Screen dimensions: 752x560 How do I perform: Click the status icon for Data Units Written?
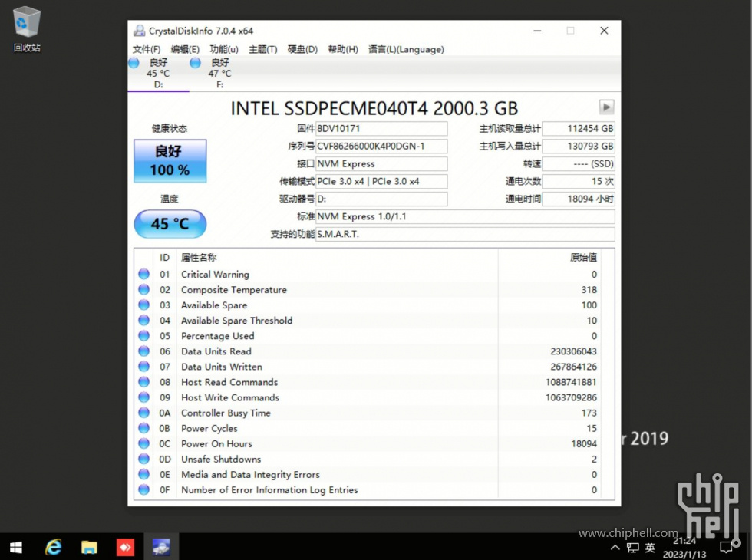(x=144, y=367)
